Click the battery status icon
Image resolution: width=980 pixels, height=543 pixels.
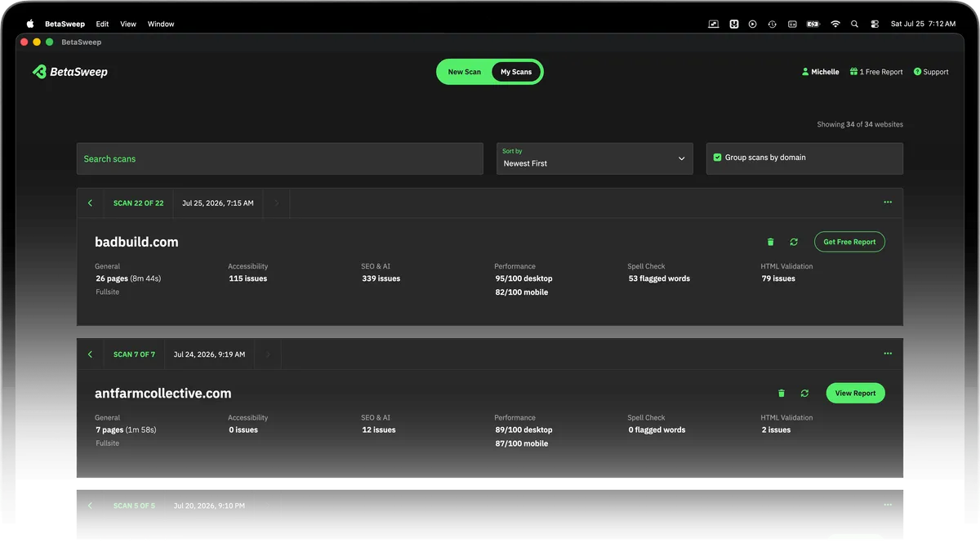813,24
